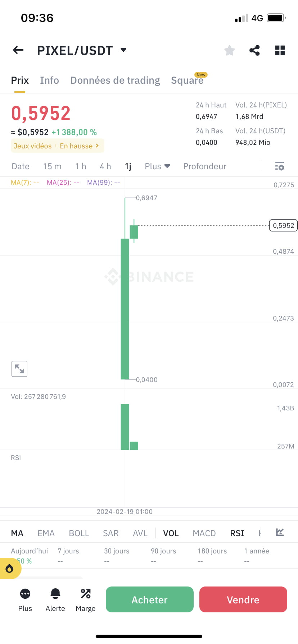This screenshot has height=644, width=298.
Task: Tap the Vendre button
Action: coord(243,599)
